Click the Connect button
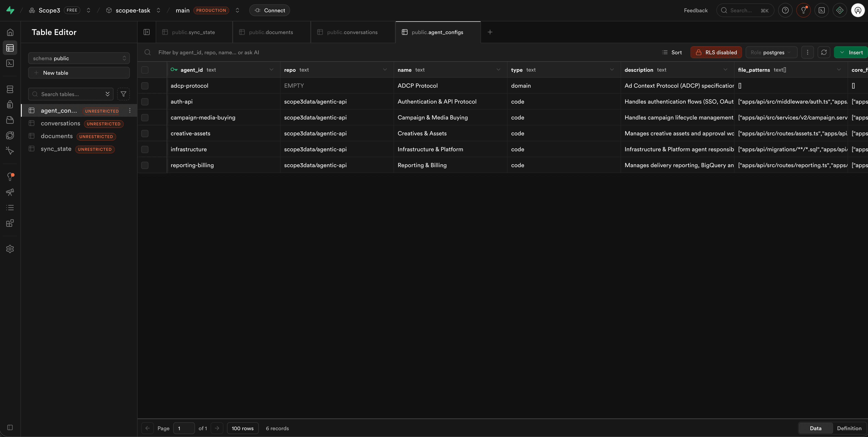Image resolution: width=868 pixels, height=437 pixels. pos(270,10)
